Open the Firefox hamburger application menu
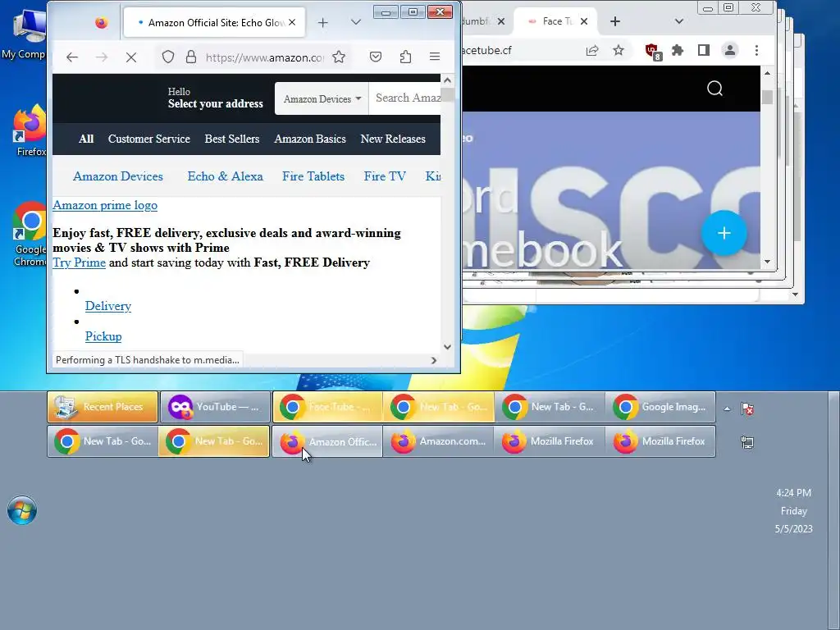 (x=435, y=57)
